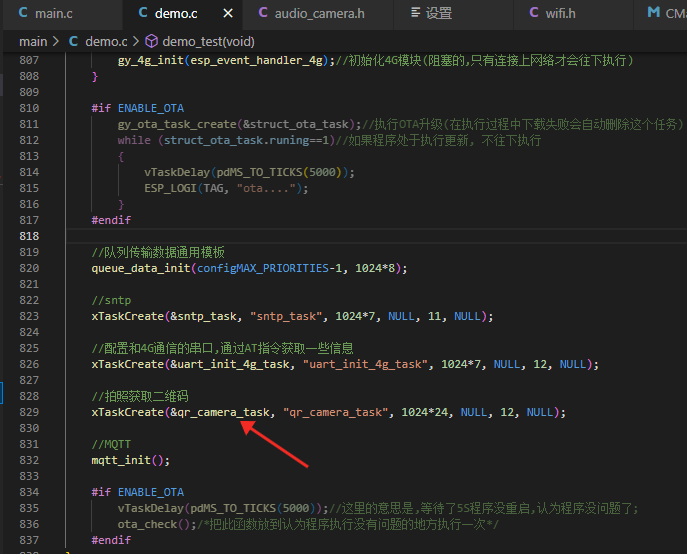Click 1024*24 stack size value
The width and height of the screenshot is (687, 554).
pos(425,412)
